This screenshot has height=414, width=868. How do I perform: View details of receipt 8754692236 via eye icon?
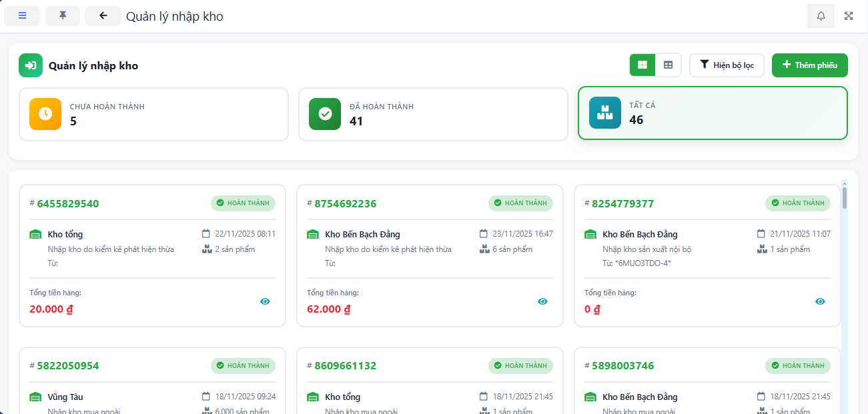click(x=542, y=301)
